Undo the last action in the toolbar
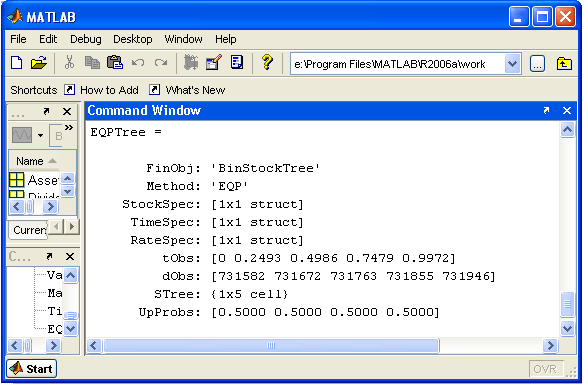The height and width of the screenshot is (385, 584). point(138,63)
